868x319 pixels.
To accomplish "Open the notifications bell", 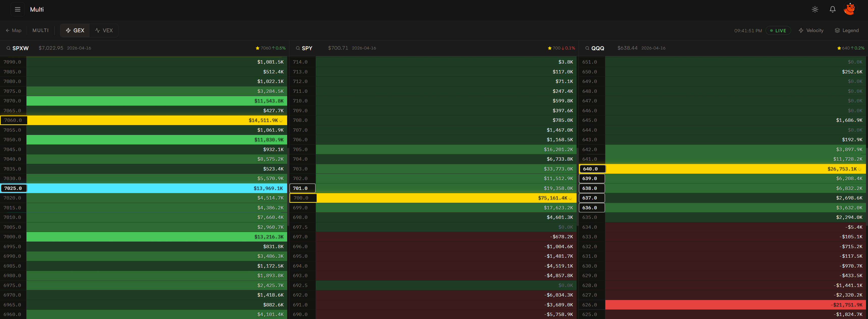I will pyautogui.click(x=832, y=9).
